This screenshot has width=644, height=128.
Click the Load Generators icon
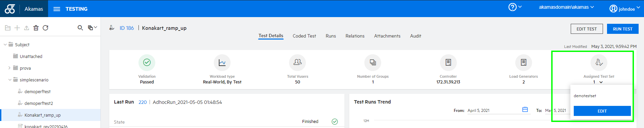[523, 62]
